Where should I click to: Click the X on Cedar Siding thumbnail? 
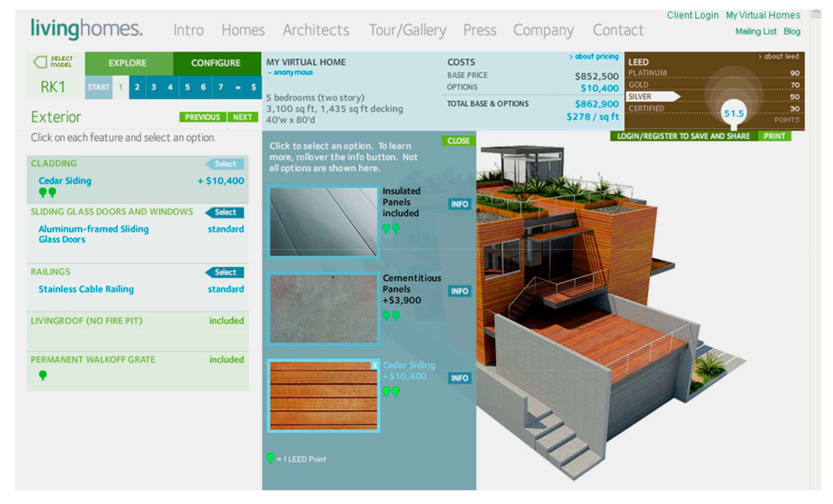click(374, 366)
